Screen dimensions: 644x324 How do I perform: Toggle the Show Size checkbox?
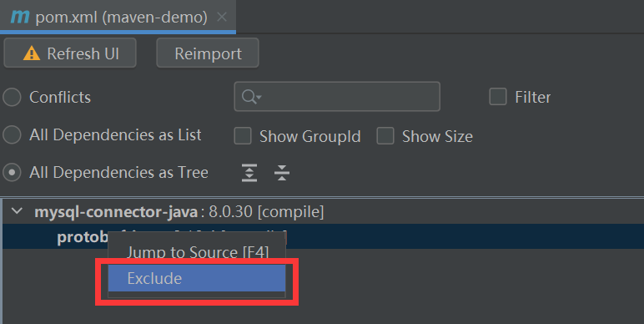point(385,136)
